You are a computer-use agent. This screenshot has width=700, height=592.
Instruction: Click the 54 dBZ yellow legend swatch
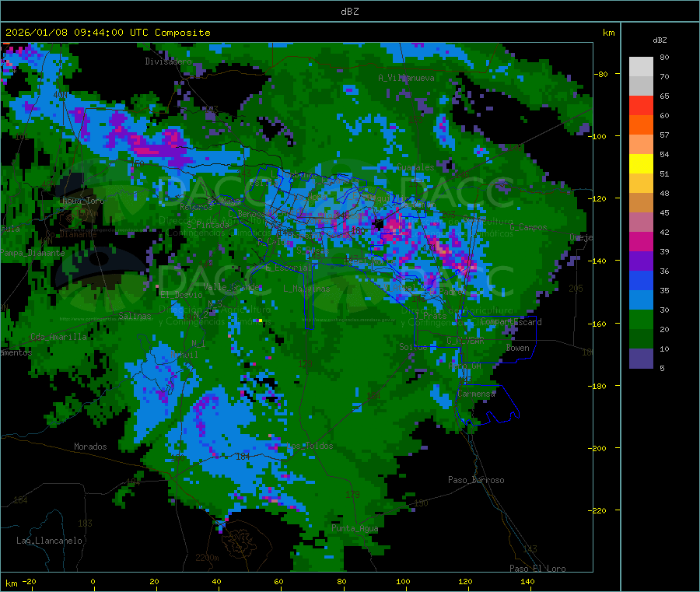[641, 164]
